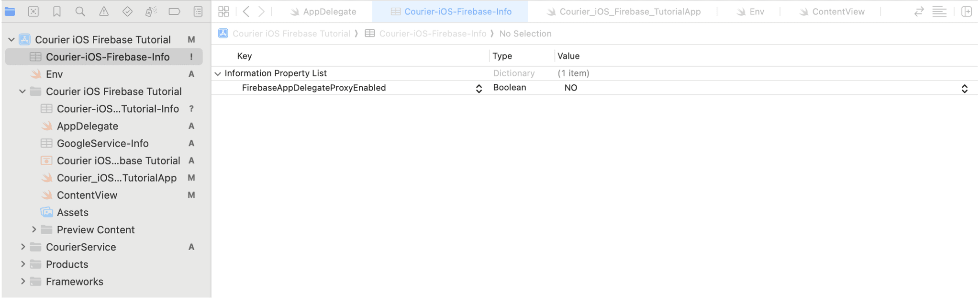
Task: Expand the CourierService folder
Action: click(22, 247)
